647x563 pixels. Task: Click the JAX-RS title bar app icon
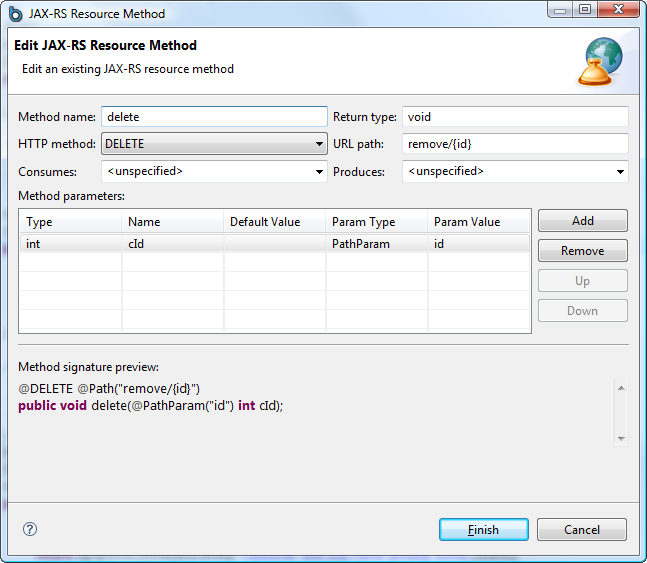pyautogui.click(x=15, y=14)
